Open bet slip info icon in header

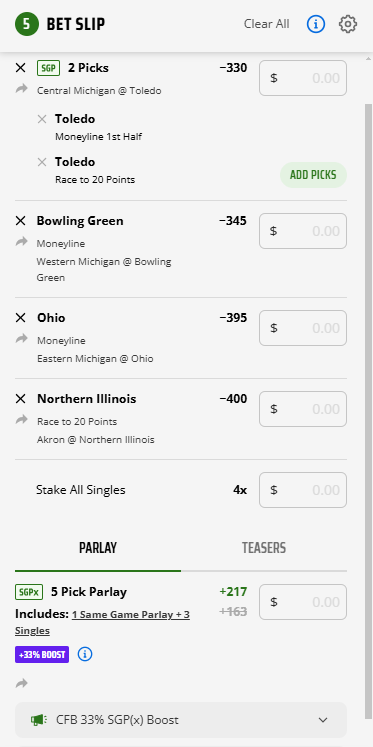[316, 24]
